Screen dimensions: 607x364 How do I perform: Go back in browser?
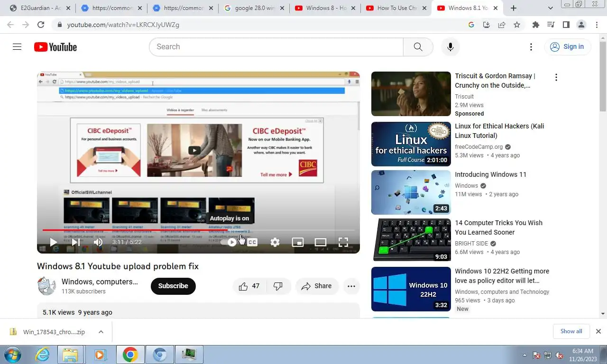10,25
